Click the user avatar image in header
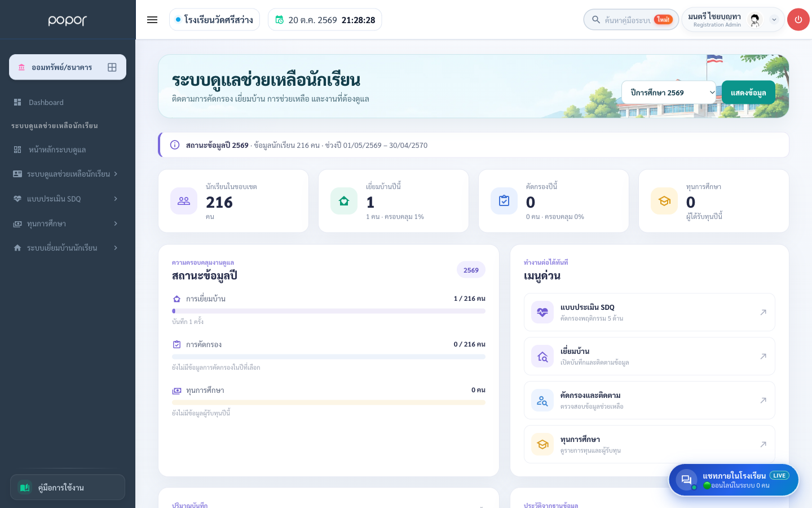 [755, 20]
